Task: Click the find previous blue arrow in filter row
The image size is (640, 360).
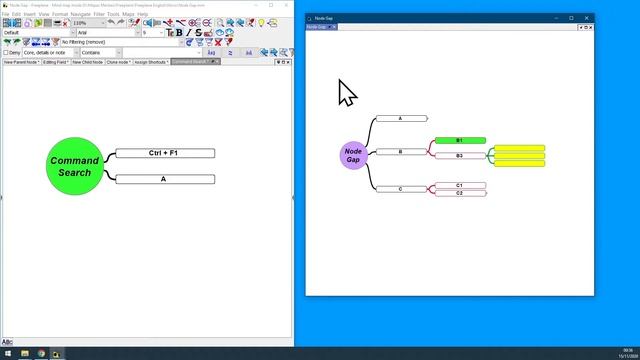Action: pyautogui.click(x=264, y=52)
